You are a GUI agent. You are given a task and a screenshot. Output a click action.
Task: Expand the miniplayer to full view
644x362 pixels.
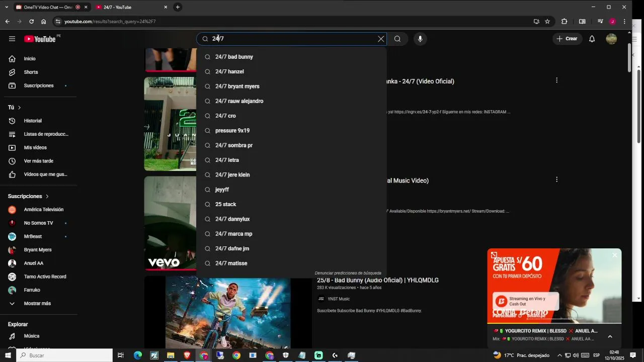pos(494,255)
